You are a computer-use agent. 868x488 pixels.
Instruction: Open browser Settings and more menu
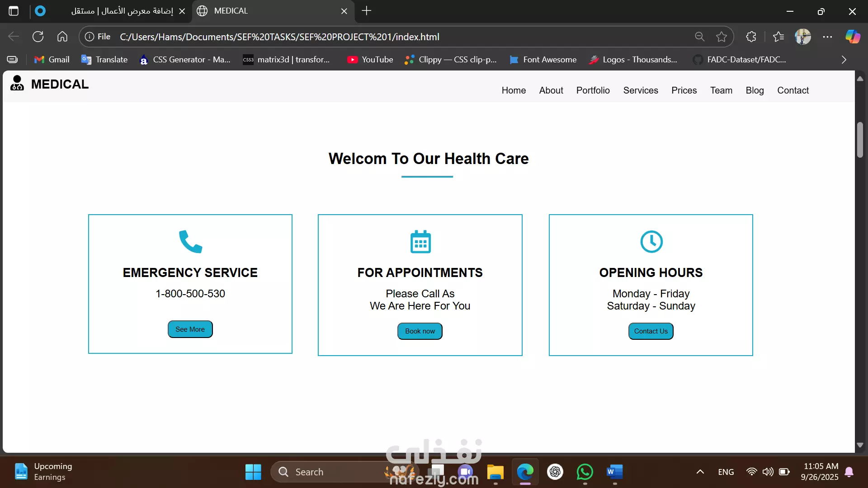click(x=827, y=37)
